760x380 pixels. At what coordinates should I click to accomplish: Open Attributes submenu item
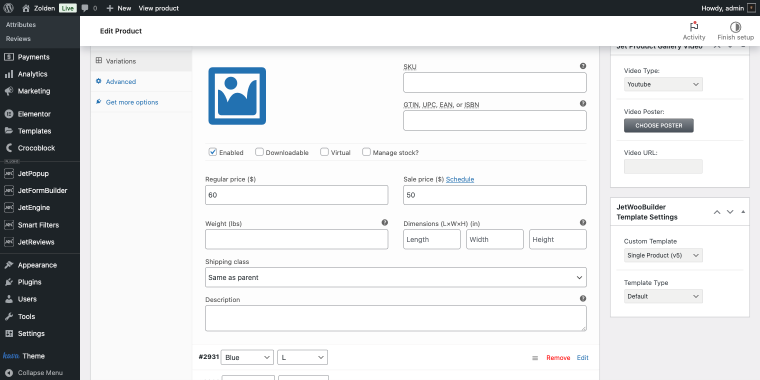pos(21,25)
